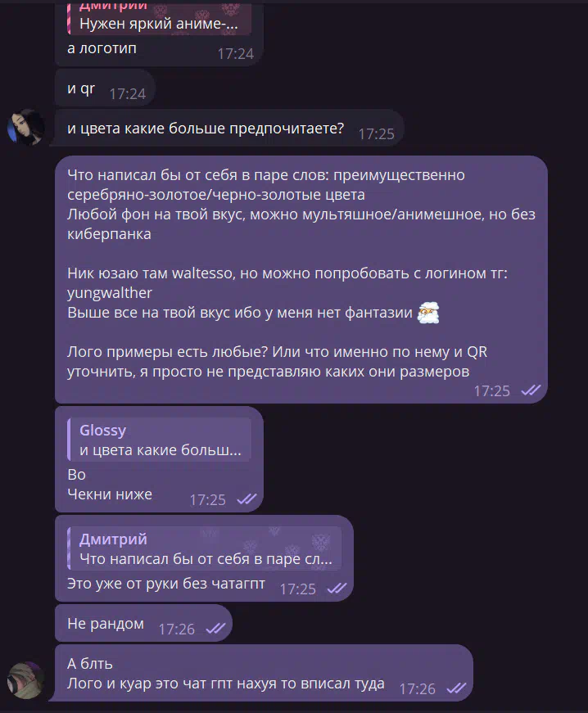Screen dimensions: 588x713
Task: Jump to quoted Дмитрий message 'Что написал бы'
Action: coord(204,548)
